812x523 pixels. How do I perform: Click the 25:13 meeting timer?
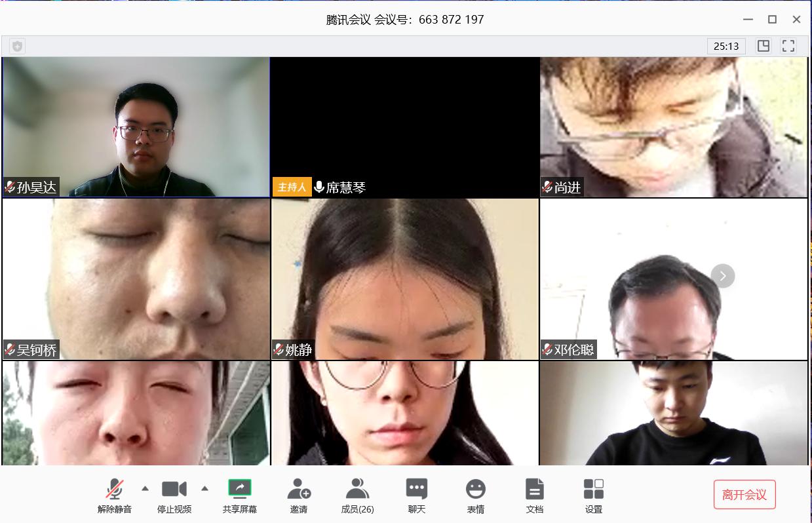[726, 46]
